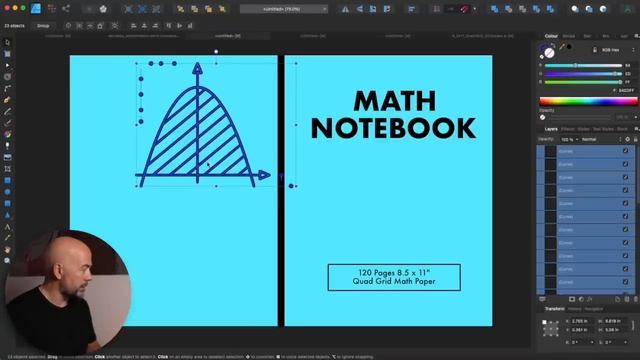The height and width of the screenshot is (360, 640).
Task: Select the Triangle shape tool
Action: 7,215
